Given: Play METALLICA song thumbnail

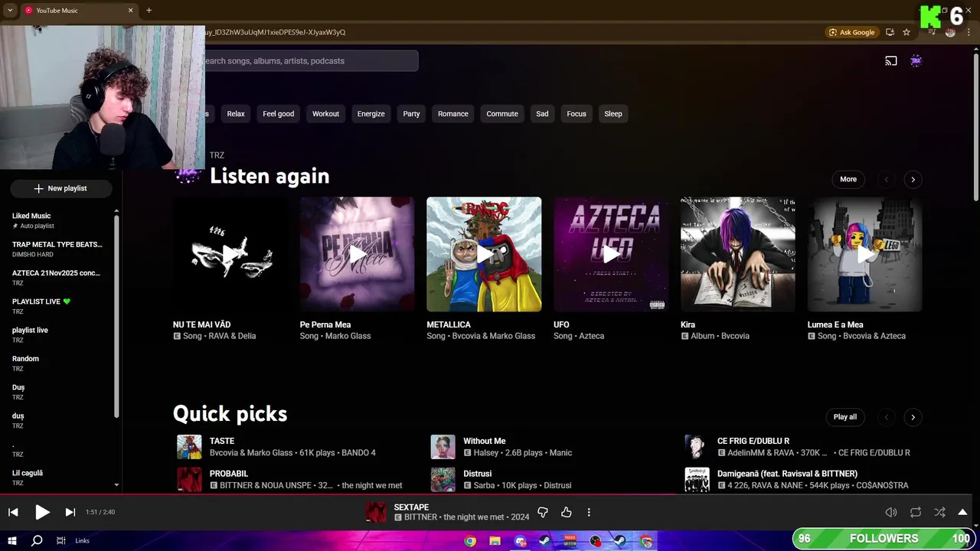Looking at the screenshot, I should tap(484, 254).
